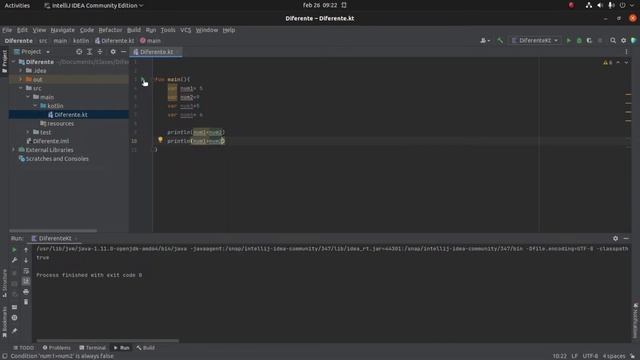The image size is (640, 360).
Task: Rerun DiferenteKt in Run panel
Action: pyautogui.click(x=14, y=249)
